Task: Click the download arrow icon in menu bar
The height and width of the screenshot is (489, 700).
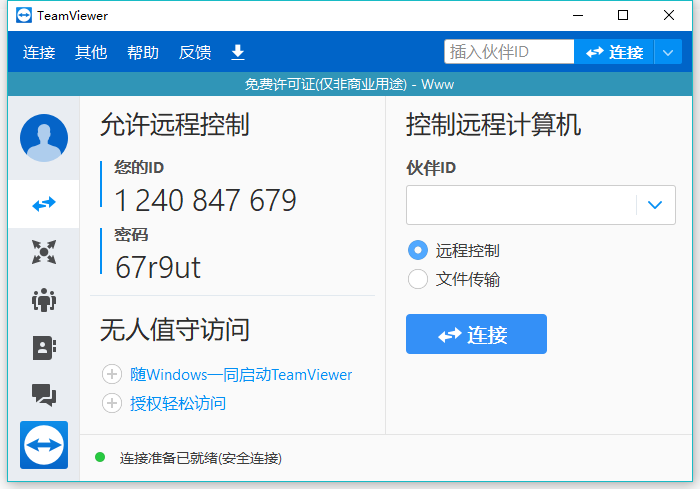Action: pyautogui.click(x=238, y=52)
